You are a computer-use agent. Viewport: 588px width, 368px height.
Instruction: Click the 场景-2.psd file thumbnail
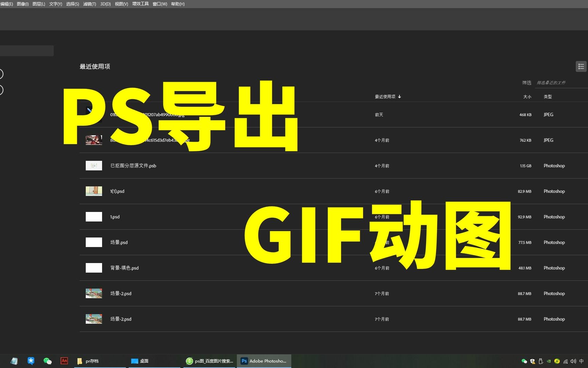point(94,293)
